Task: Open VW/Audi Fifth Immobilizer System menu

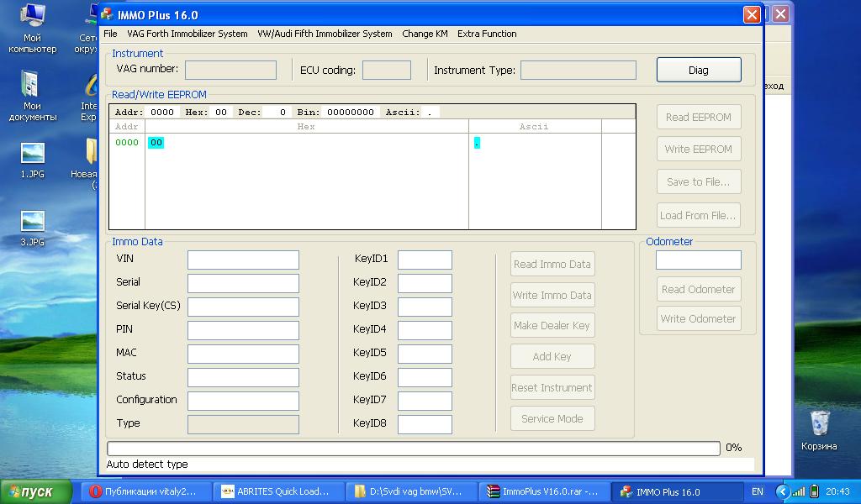Action: (x=325, y=34)
